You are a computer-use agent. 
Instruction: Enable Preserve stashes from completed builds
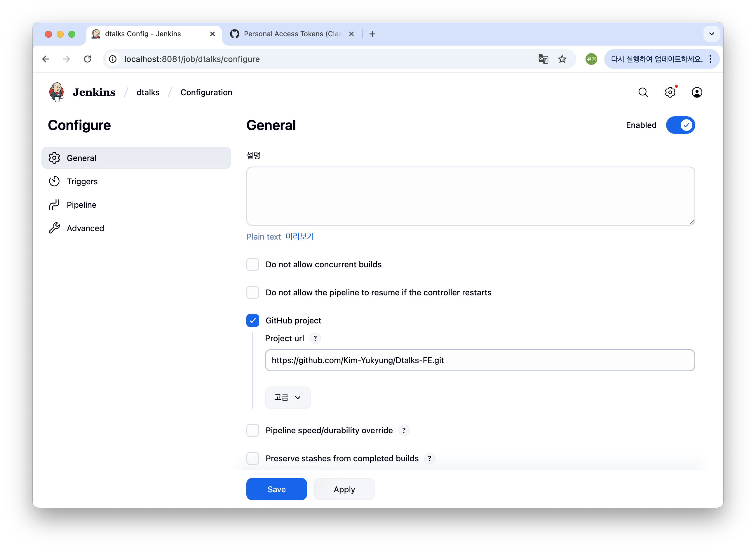pos(253,458)
